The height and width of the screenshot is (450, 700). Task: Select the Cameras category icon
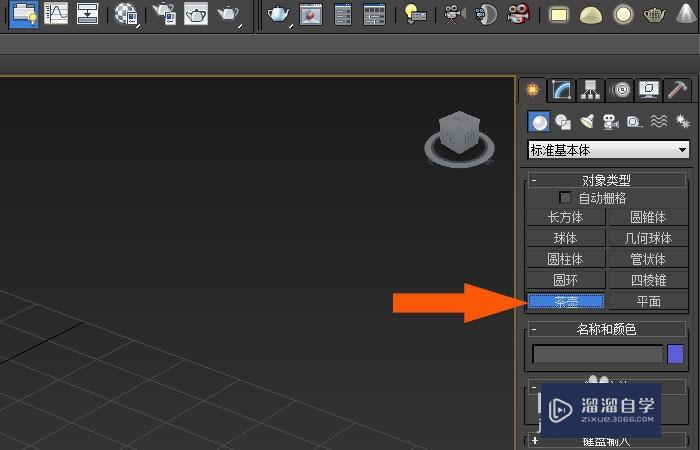point(610,121)
